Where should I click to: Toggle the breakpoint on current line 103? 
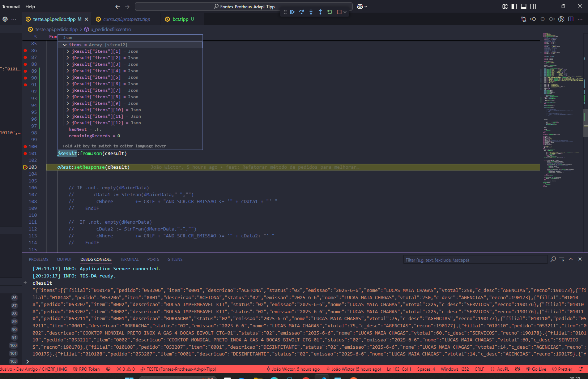[x=25, y=167]
